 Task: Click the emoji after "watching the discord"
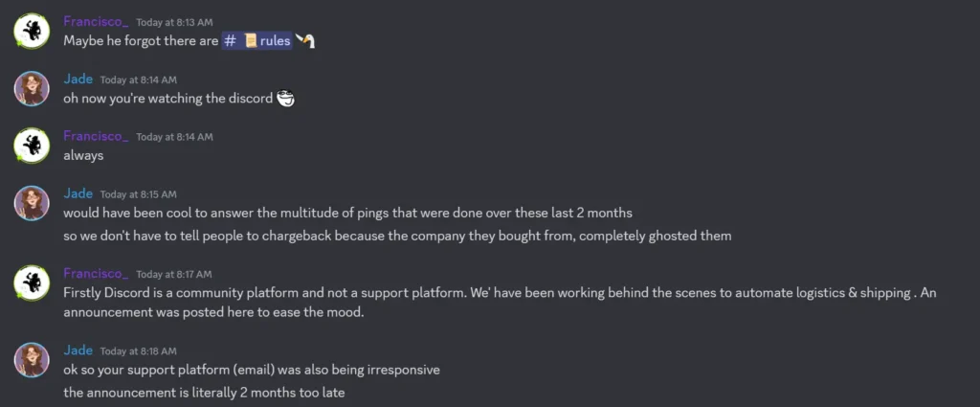pyautogui.click(x=284, y=99)
